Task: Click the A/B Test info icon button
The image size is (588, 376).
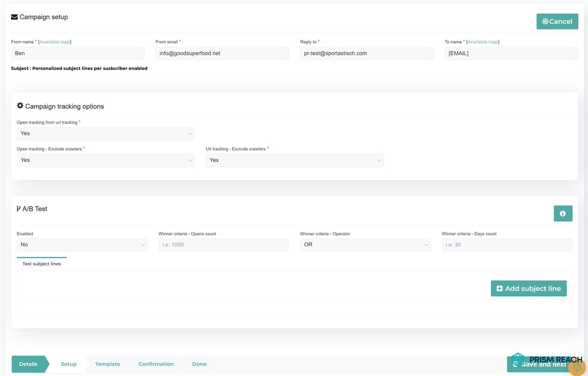Action: [563, 214]
